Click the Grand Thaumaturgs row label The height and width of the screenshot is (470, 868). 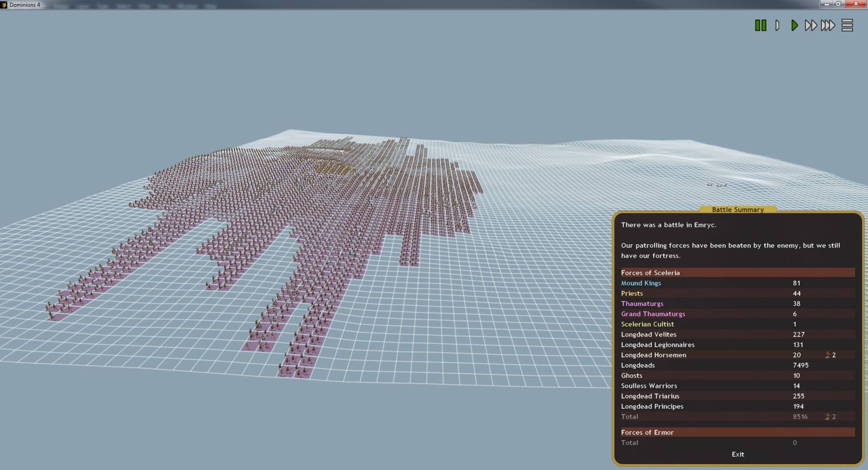[653, 314]
